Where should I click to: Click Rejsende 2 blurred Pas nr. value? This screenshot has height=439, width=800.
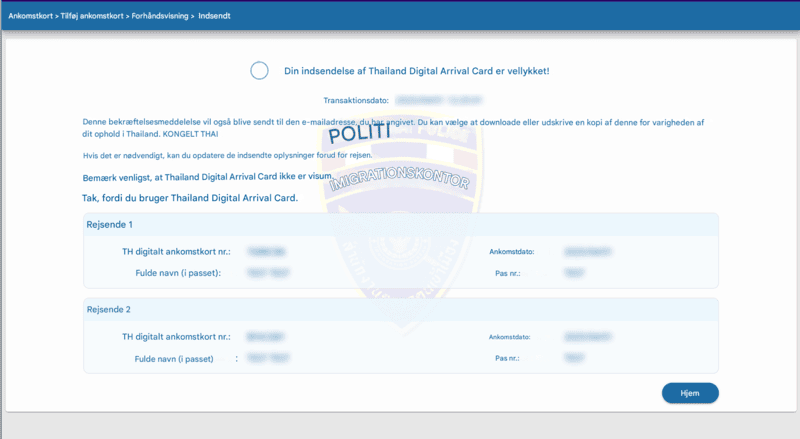(574, 358)
